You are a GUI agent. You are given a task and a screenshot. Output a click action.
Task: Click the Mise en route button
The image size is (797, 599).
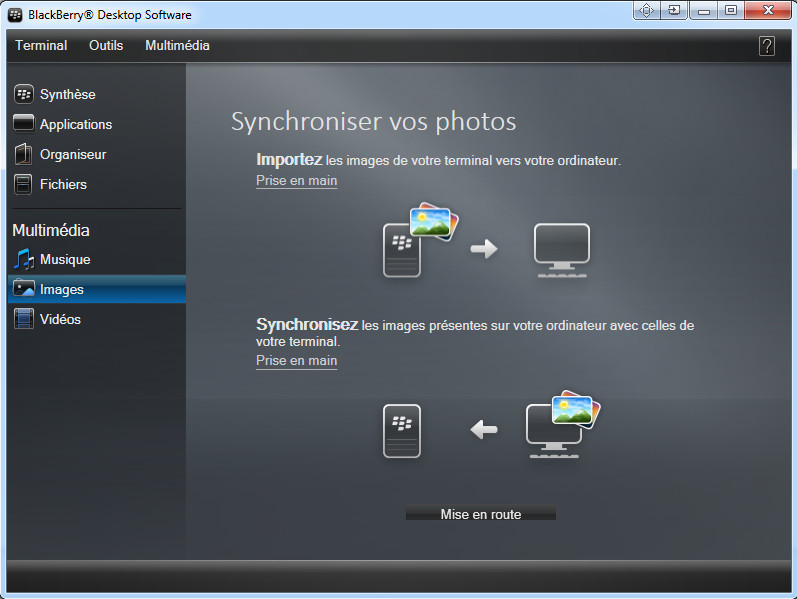pos(481,514)
